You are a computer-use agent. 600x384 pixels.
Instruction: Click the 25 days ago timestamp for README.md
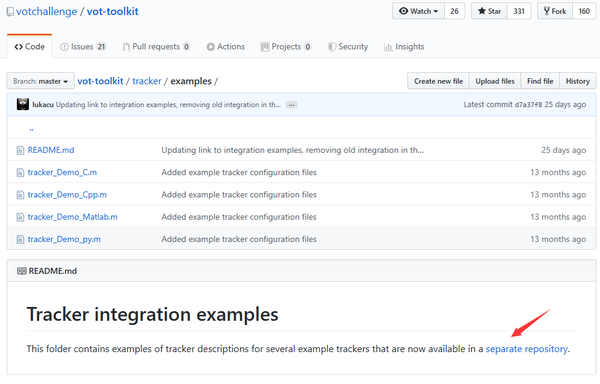[x=563, y=150]
